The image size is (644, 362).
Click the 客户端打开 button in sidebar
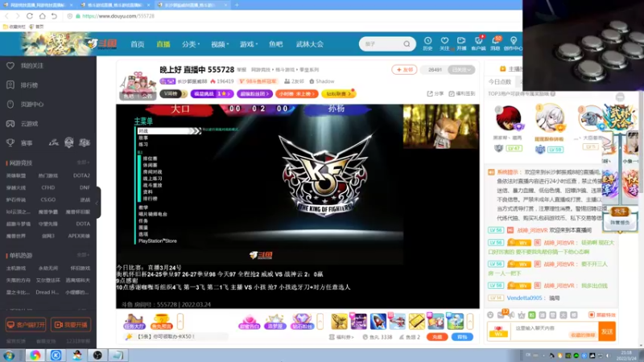point(26,325)
